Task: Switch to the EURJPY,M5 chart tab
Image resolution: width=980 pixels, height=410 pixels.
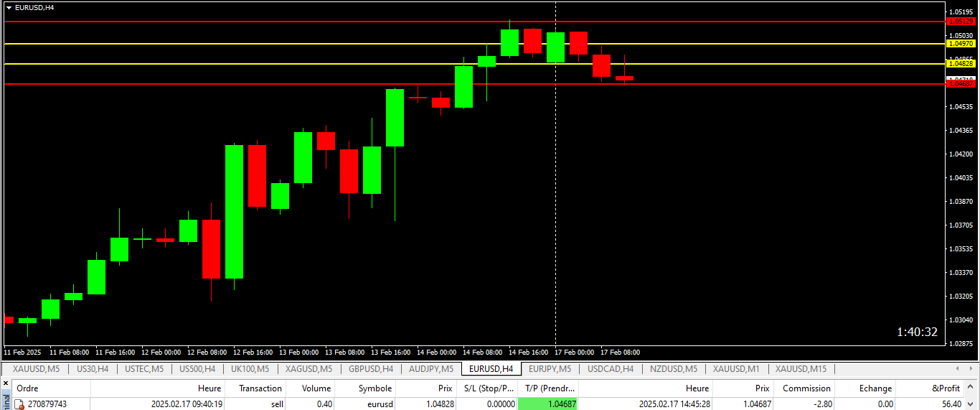Action: click(x=550, y=369)
